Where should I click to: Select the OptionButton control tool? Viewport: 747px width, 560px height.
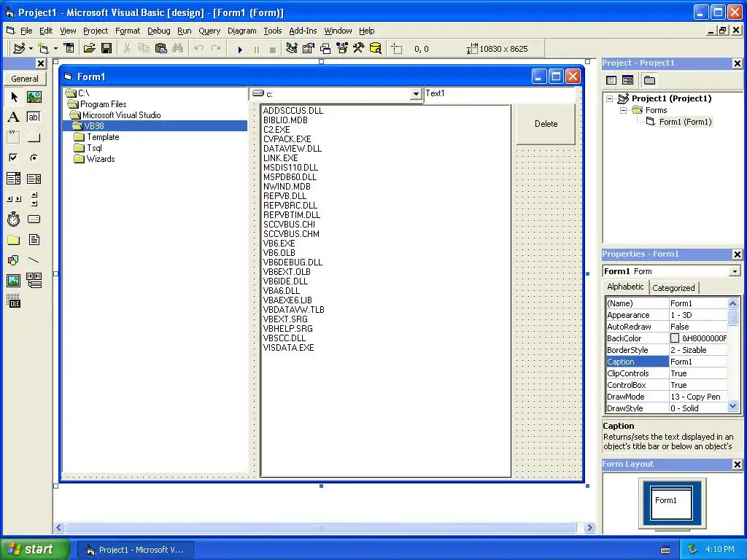coord(34,157)
